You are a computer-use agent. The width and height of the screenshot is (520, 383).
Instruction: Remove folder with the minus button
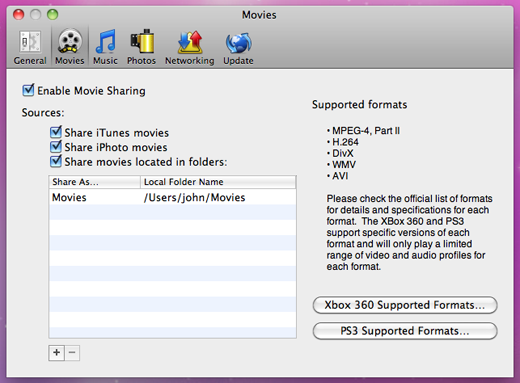(x=72, y=353)
